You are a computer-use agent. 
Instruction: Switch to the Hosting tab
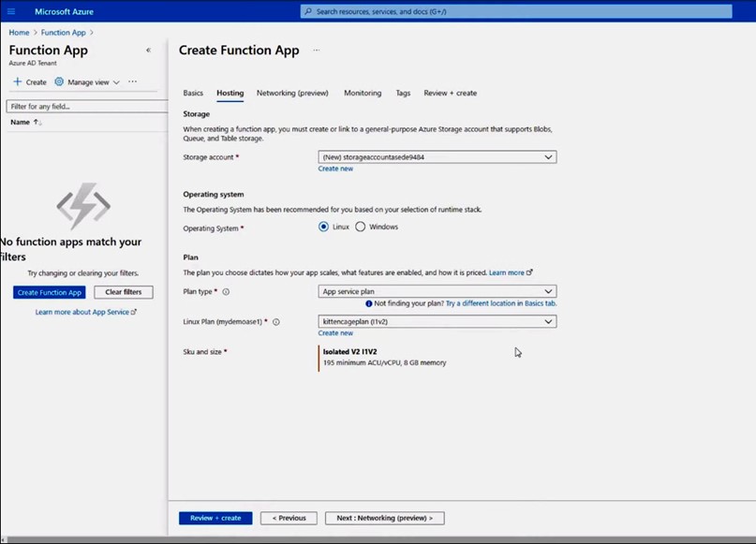click(230, 93)
